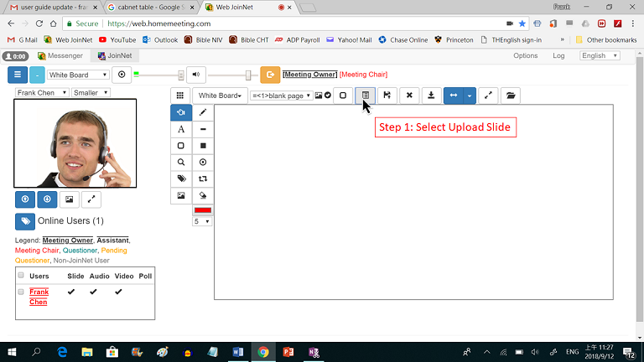Toggle the blue hamburger menu button

(18, 75)
